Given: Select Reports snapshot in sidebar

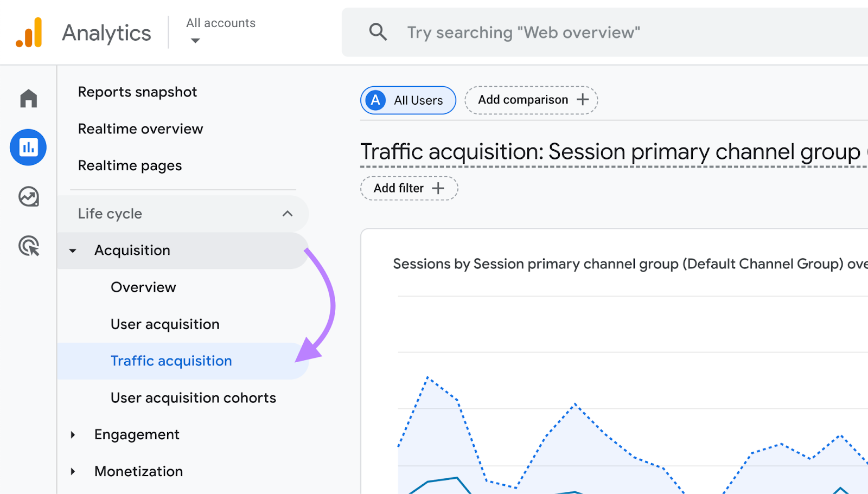Looking at the screenshot, I should coord(137,92).
